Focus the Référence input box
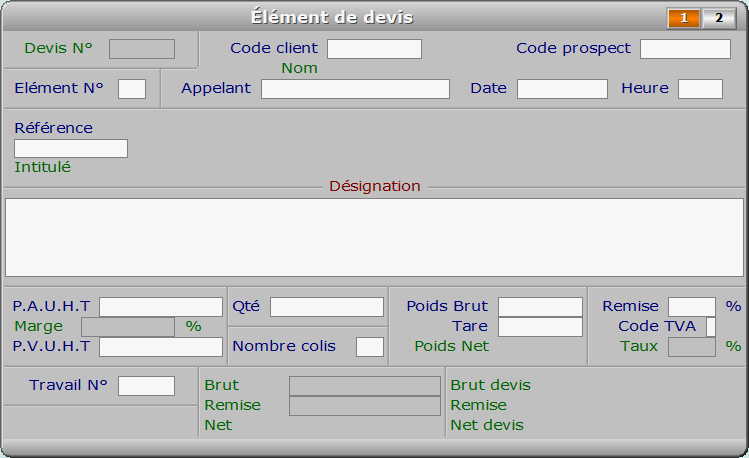This screenshot has height=458, width=749. 71,149
